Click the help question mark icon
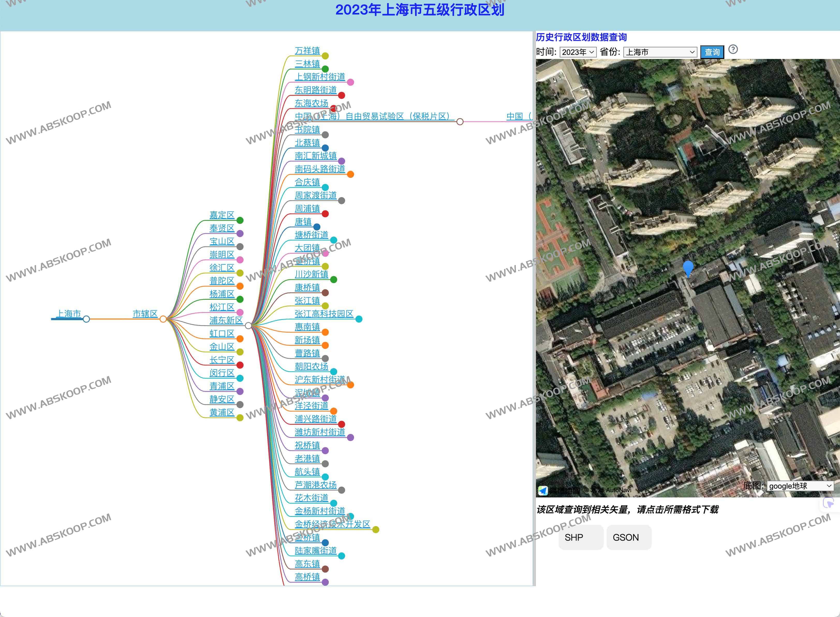 (x=733, y=50)
